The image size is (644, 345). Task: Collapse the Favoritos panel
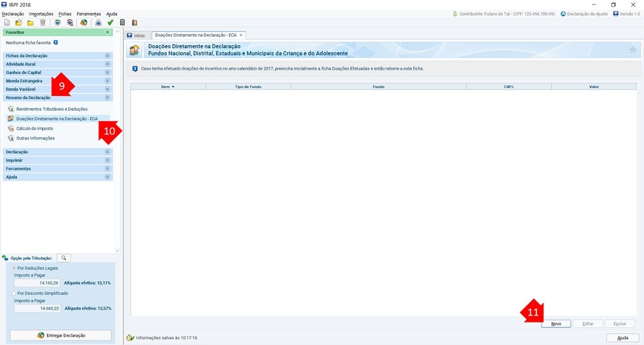[108, 32]
